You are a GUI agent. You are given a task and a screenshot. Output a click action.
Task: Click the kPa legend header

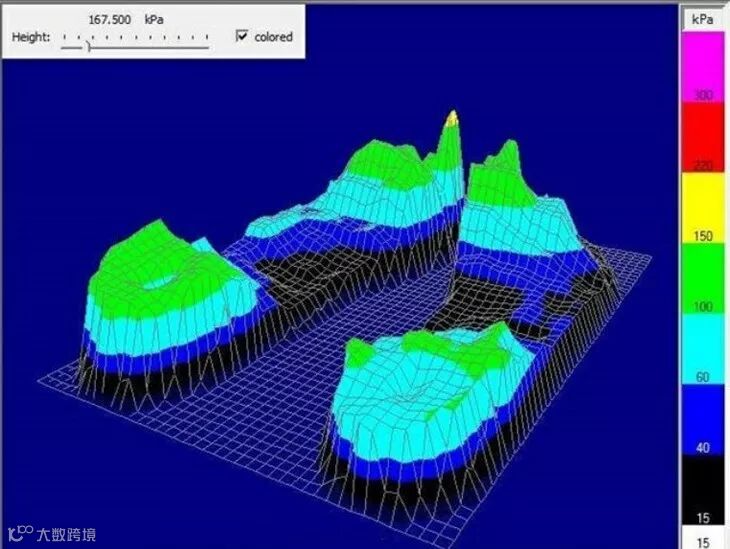[703, 20]
